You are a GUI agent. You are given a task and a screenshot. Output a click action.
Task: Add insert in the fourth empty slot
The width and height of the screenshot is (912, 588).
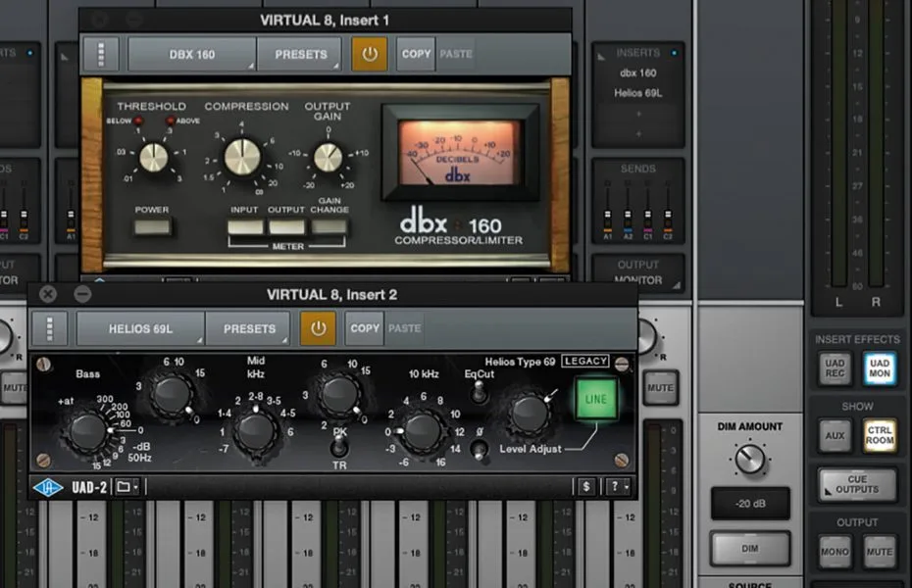point(638,134)
